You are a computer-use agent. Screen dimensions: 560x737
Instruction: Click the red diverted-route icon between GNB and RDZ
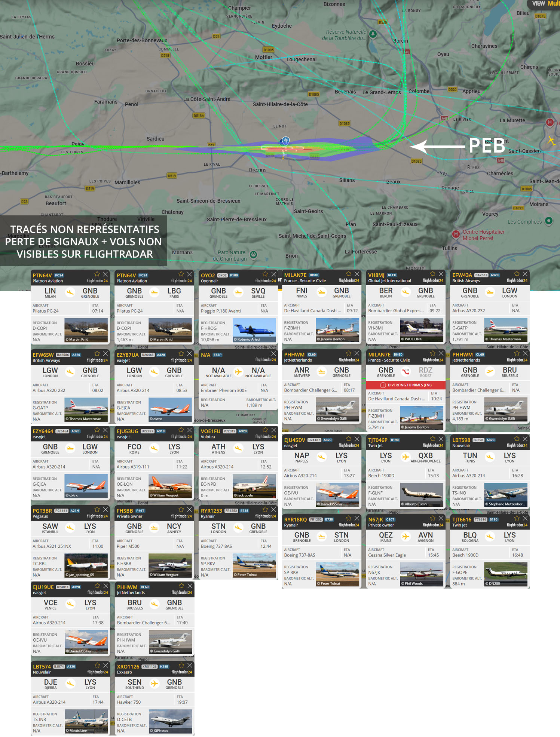(x=406, y=372)
